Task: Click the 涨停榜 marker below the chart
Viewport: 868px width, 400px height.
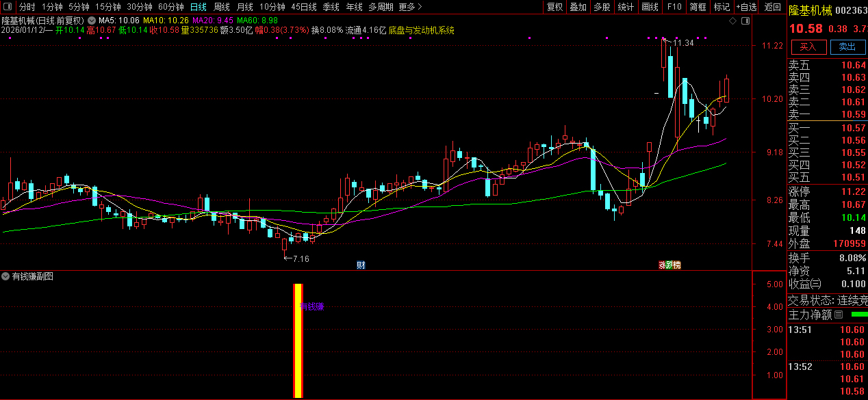Action: pos(670,265)
